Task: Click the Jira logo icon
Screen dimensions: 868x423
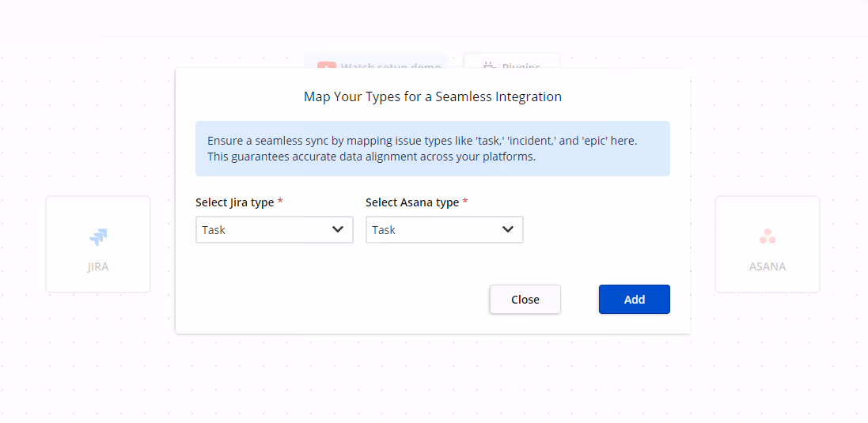Action: tap(98, 236)
